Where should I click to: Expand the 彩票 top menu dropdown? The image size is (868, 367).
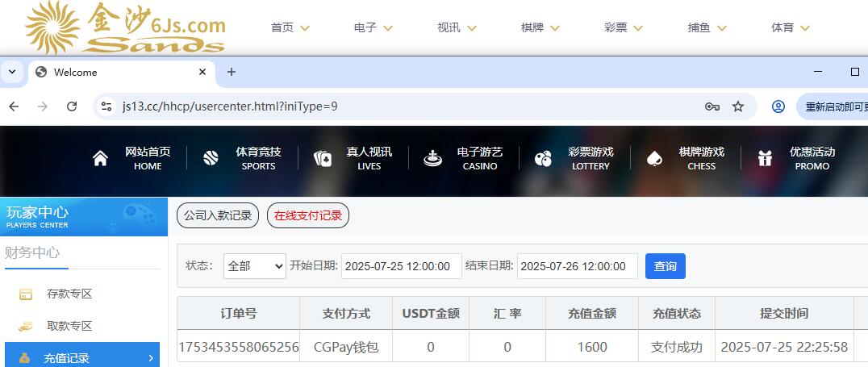623,27
